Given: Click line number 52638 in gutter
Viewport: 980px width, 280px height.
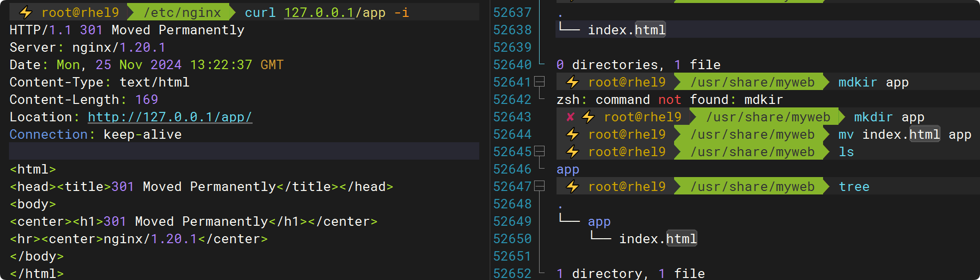Looking at the screenshot, I should pyautogui.click(x=512, y=30).
